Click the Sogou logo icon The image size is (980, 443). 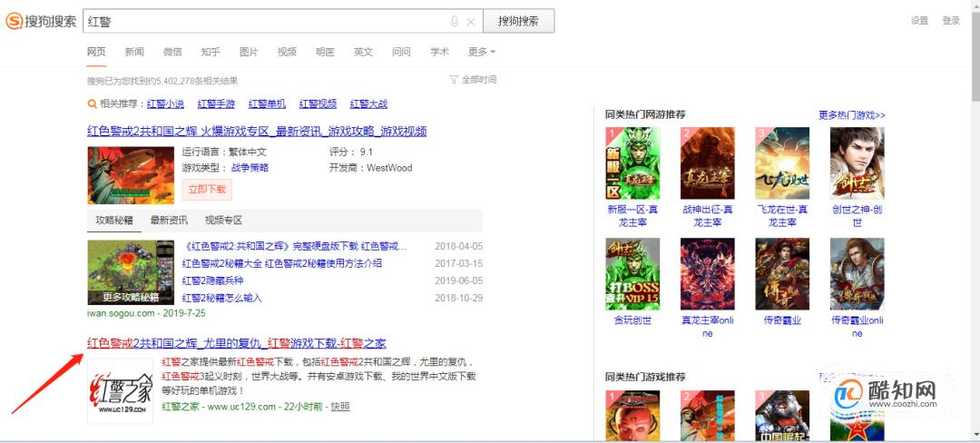point(14,21)
